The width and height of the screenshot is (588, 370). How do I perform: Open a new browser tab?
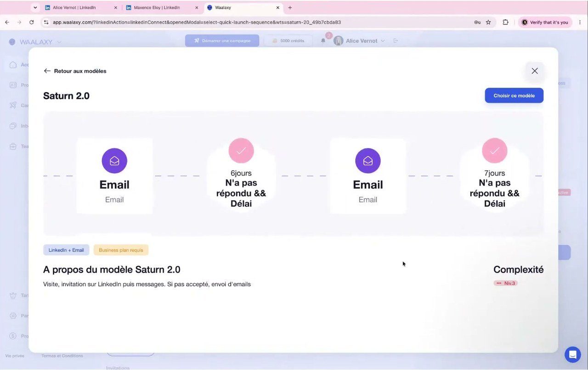pos(290,8)
